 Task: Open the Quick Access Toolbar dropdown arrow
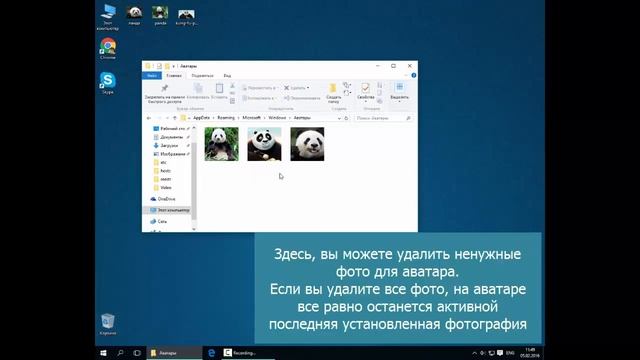click(173, 66)
